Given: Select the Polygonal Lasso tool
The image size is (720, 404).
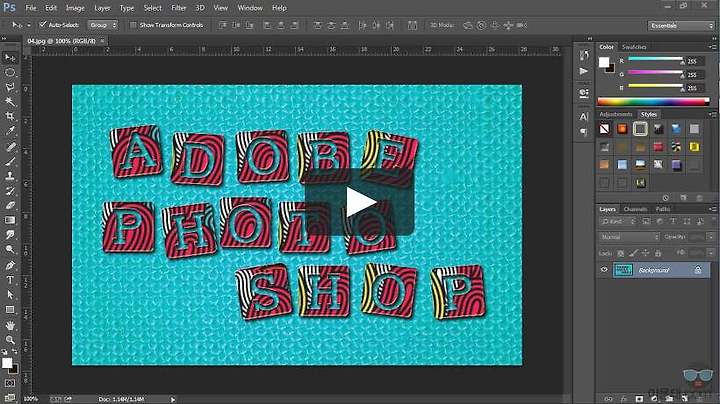Looking at the screenshot, I should [10, 87].
